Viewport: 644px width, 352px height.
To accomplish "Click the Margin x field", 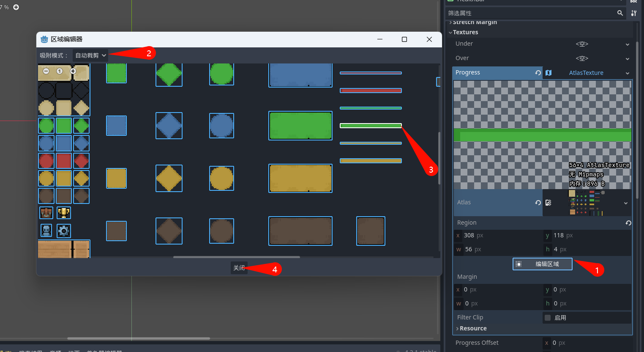I will tap(498, 290).
